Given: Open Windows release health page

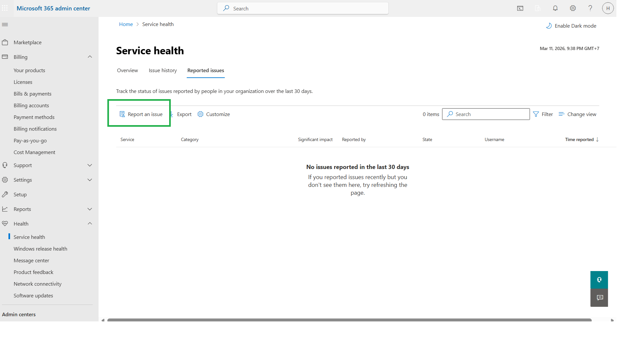Looking at the screenshot, I should (x=40, y=249).
